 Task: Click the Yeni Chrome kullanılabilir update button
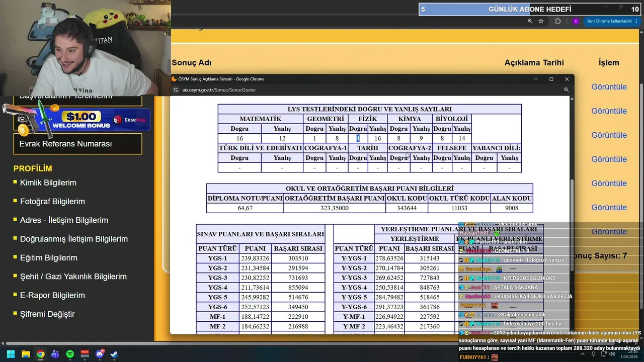(x=609, y=21)
